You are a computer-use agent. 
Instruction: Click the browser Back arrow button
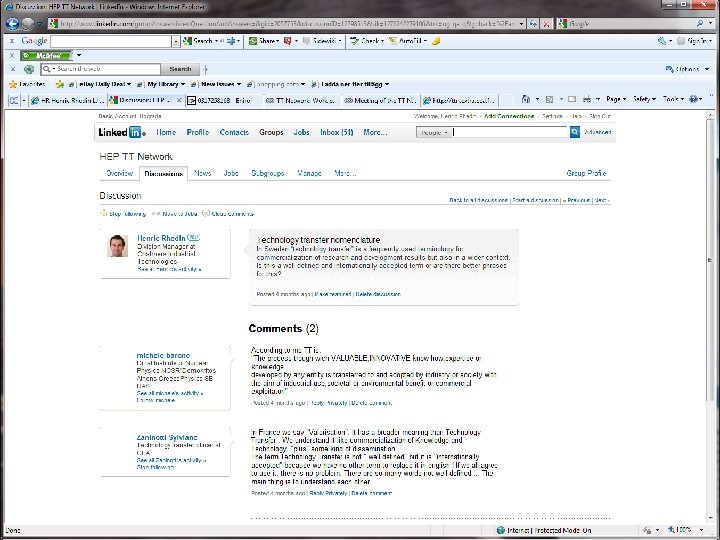tap(12, 23)
